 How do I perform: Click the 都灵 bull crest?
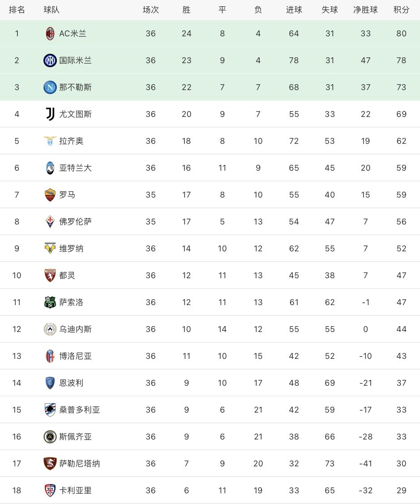tap(50, 276)
